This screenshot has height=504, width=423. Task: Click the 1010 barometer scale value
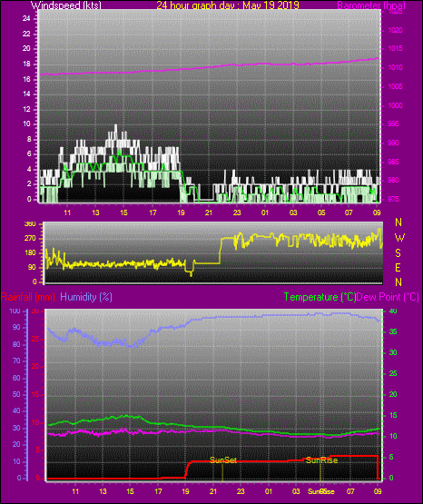(395, 67)
